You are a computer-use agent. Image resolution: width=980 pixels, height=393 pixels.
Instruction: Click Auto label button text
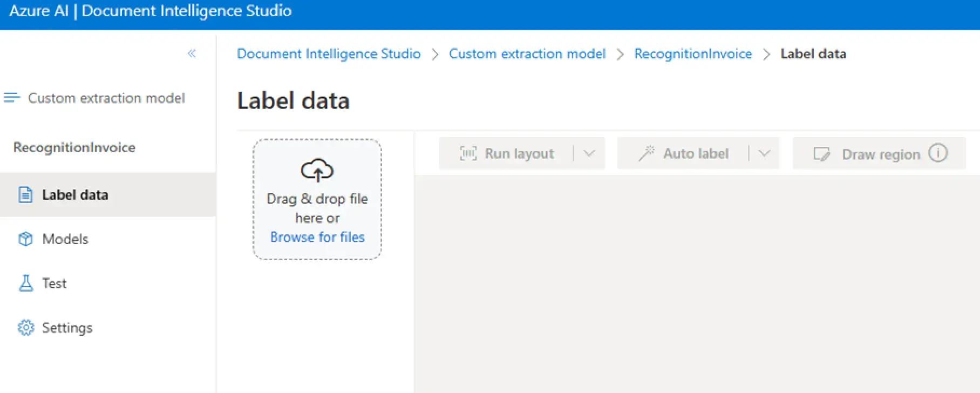(x=696, y=154)
